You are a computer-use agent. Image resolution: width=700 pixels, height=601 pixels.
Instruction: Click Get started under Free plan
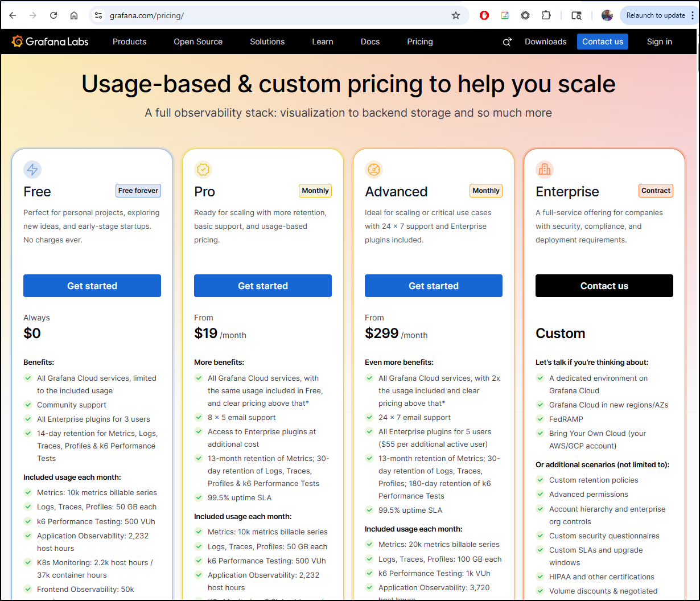(x=92, y=286)
